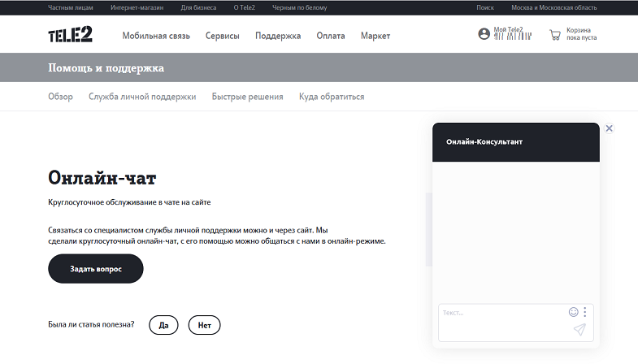This screenshot has width=638, height=364.
Task: Switch to Быстрые решения tab
Action: (x=247, y=97)
